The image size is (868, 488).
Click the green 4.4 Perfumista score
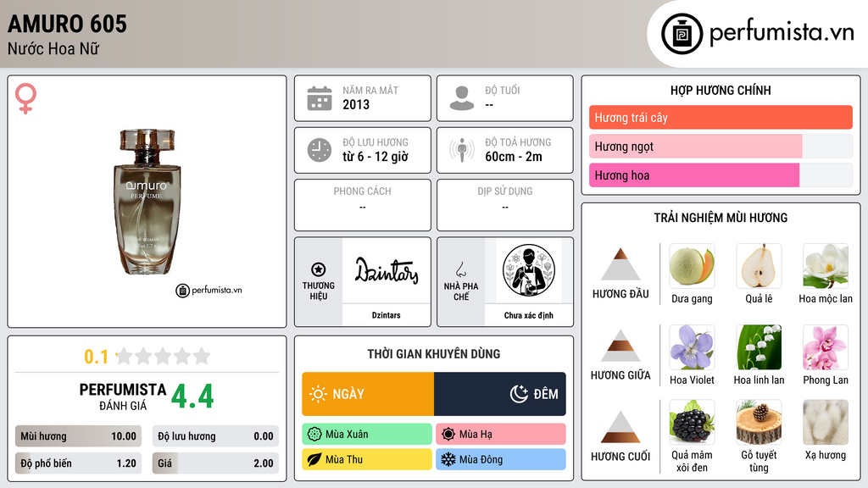click(x=192, y=396)
